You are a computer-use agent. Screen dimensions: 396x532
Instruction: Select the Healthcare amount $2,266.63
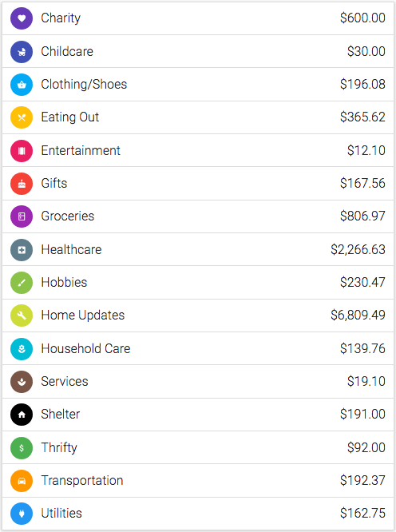pyautogui.click(x=358, y=250)
